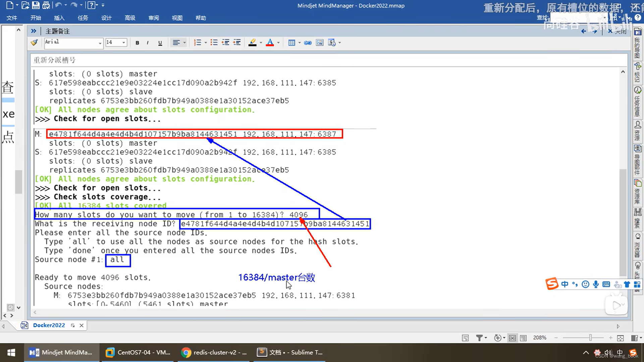Expand the filter dropdown in status bar
The width and height of the screenshot is (644, 362).
(486, 338)
